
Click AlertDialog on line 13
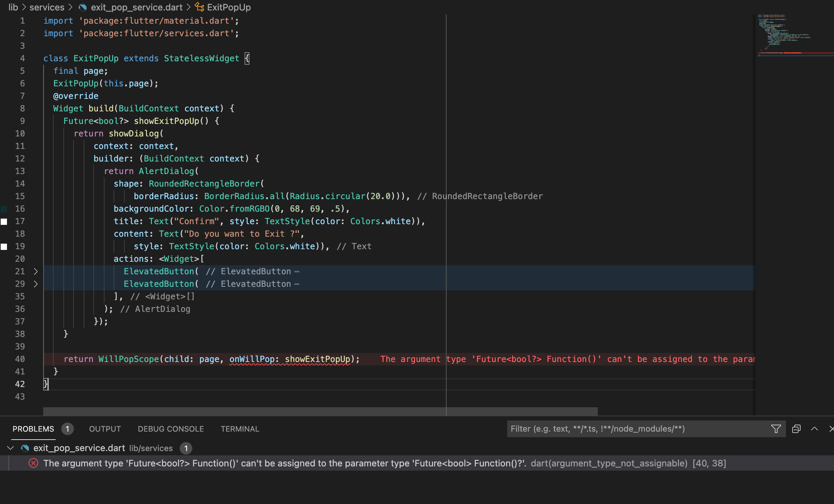click(x=166, y=171)
